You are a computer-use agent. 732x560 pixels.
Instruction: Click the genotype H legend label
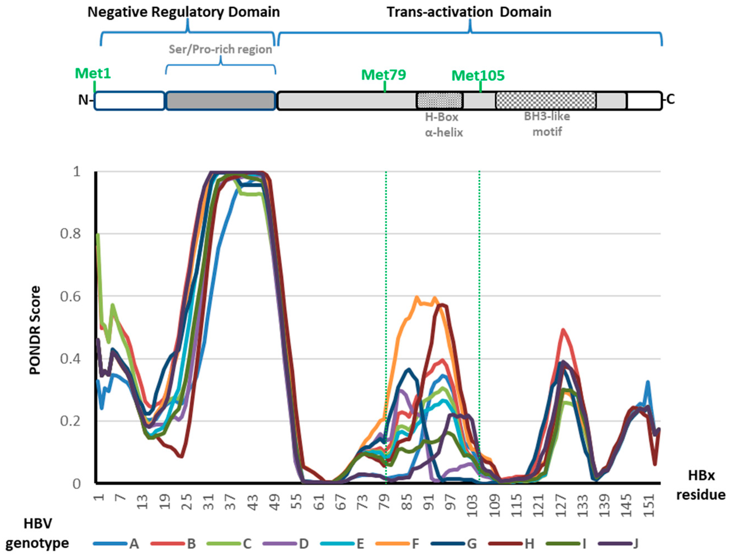click(x=529, y=544)
